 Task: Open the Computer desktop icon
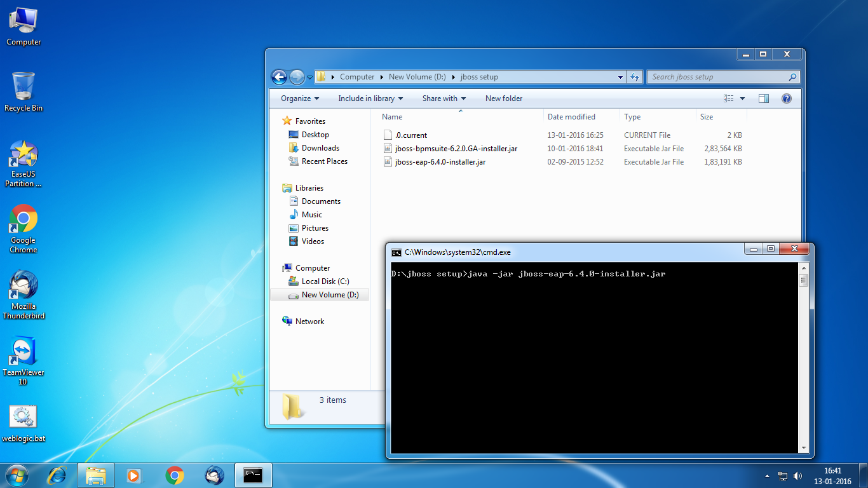click(24, 26)
